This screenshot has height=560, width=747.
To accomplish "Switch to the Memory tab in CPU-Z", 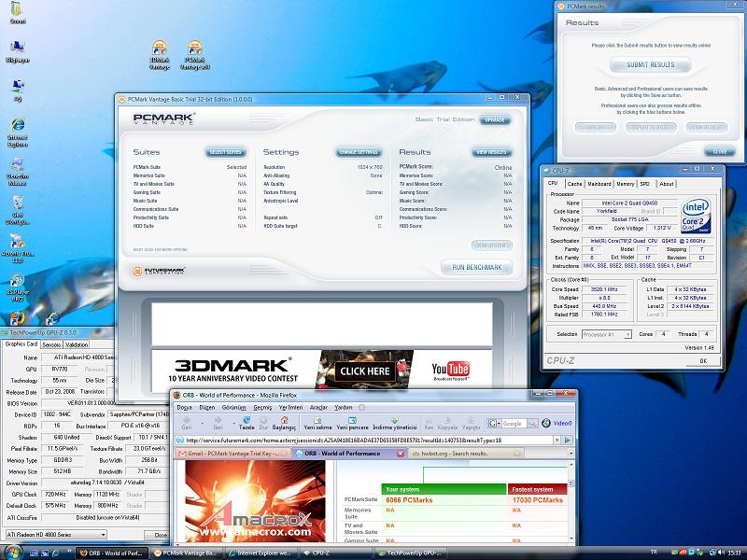I will pyautogui.click(x=625, y=184).
